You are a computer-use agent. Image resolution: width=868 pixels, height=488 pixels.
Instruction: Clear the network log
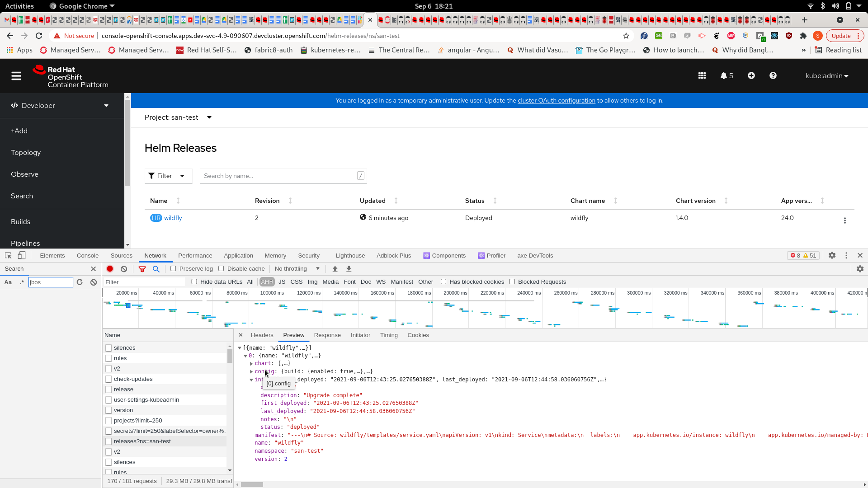pyautogui.click(x=124, y=269)
